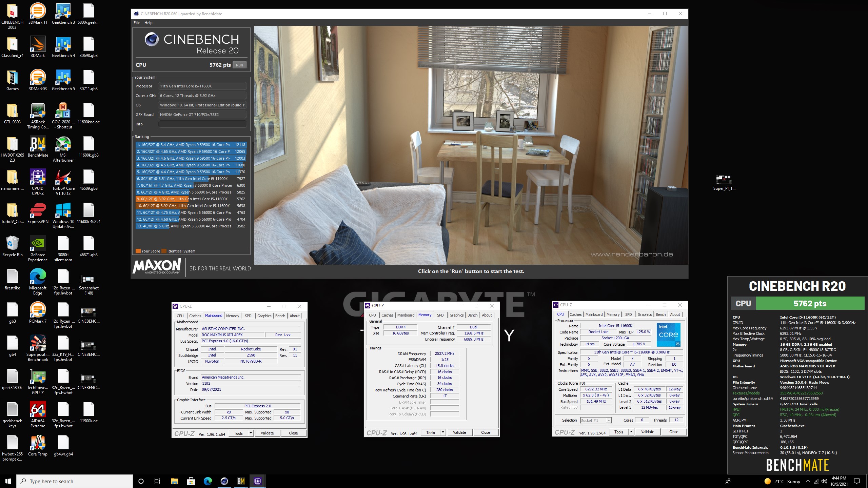This screenshot has width=868, height=488.
Task: Open AIDA64 Extreme desktop icon
Action: tap(38, 415)
